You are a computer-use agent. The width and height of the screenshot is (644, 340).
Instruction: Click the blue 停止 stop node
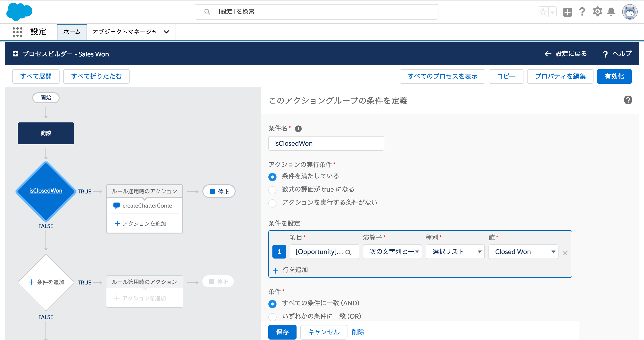tap(219, 191)
